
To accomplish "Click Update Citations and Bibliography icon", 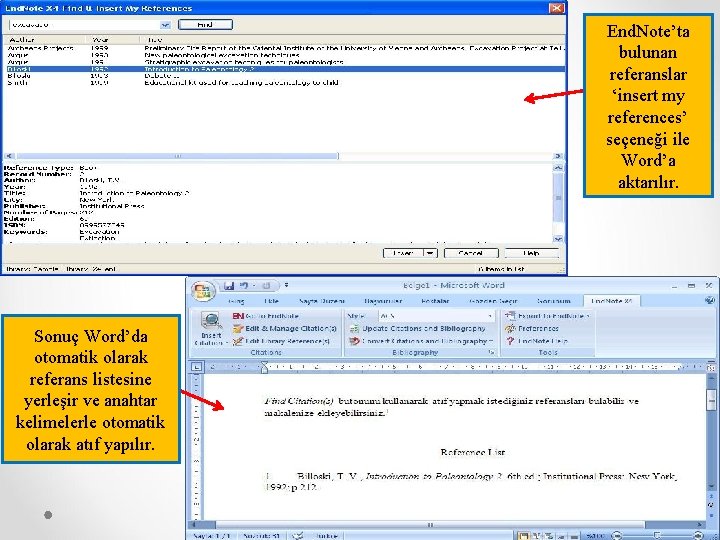I will 354,329.
